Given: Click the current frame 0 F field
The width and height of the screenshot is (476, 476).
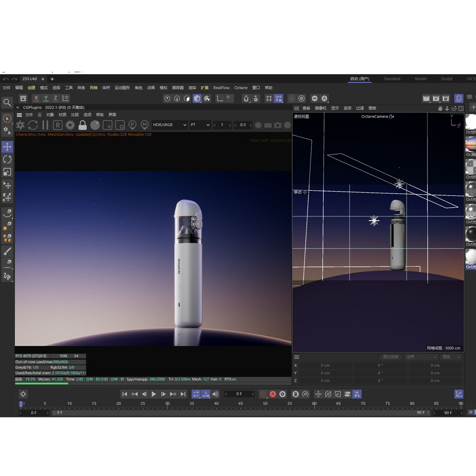Looking at the screenshot, I should click(239, 394).
